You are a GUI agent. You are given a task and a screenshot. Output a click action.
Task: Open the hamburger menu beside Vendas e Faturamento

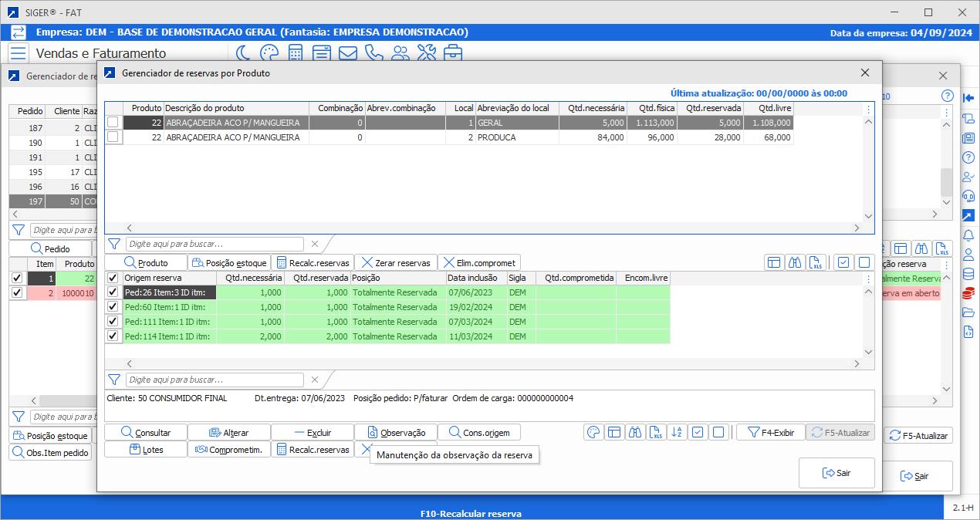(19, 53)
